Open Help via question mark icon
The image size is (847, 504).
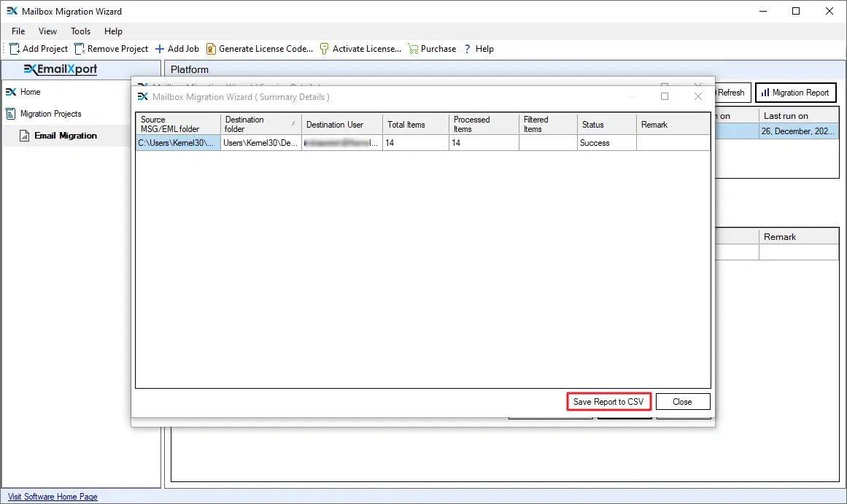468,49
